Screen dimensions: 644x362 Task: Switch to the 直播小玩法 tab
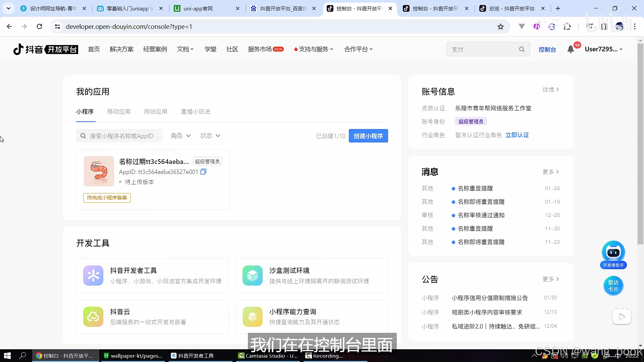[x=196, y=112]
